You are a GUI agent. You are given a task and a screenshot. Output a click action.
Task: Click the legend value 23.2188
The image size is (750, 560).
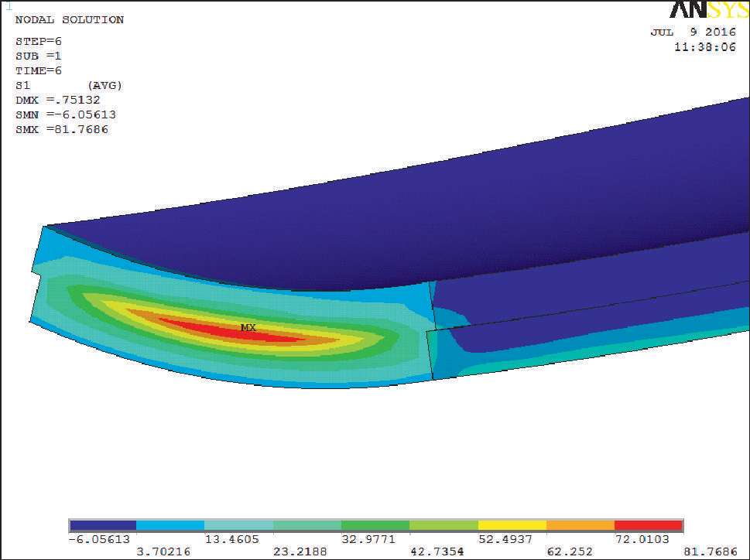(x=300, y=551)
